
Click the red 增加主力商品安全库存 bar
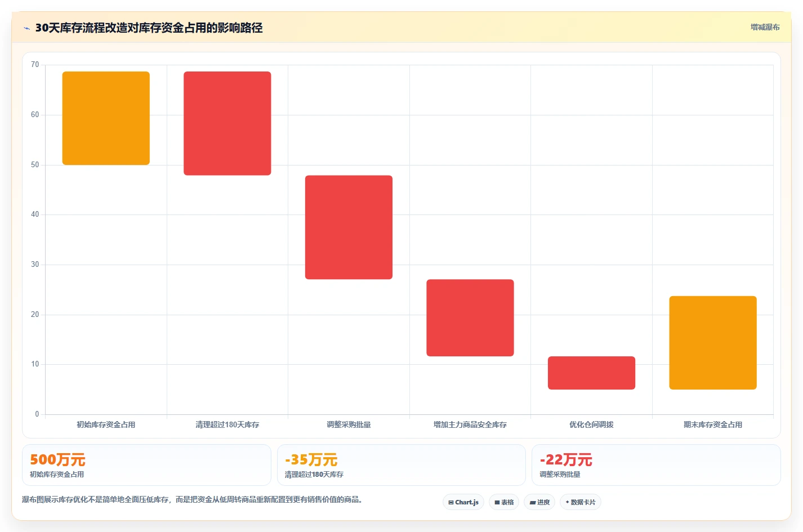click(x=470, y=318)
